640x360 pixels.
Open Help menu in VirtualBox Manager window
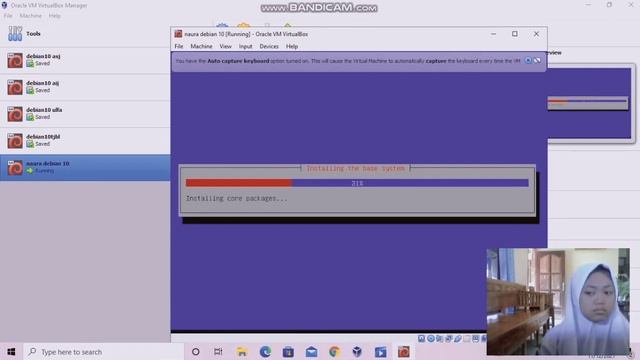[54, 16]
